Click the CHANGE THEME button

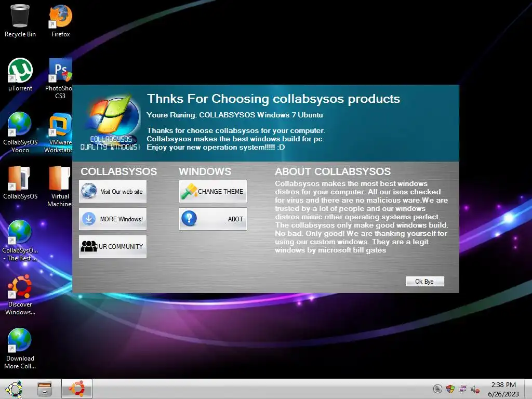(x=212, y=191)
